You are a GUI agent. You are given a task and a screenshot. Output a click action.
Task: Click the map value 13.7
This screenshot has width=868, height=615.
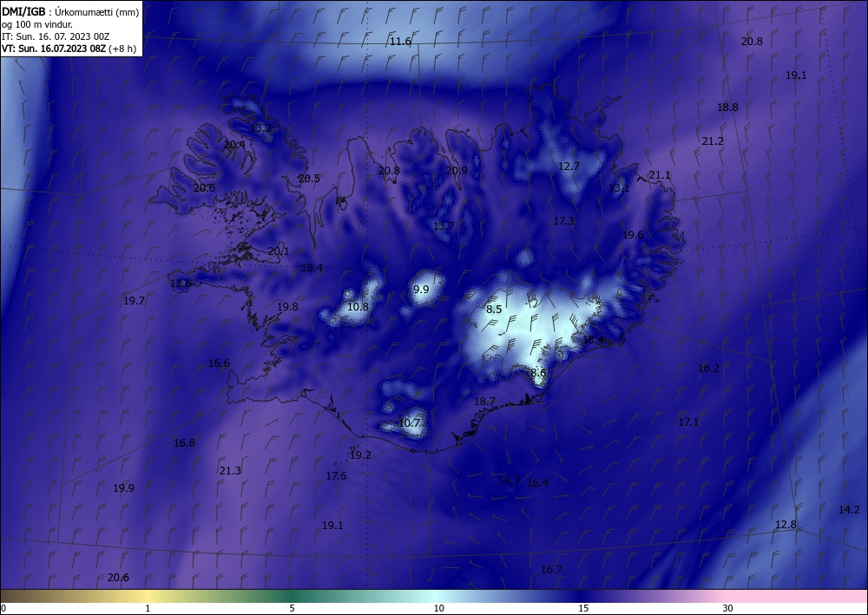point(444,226)
